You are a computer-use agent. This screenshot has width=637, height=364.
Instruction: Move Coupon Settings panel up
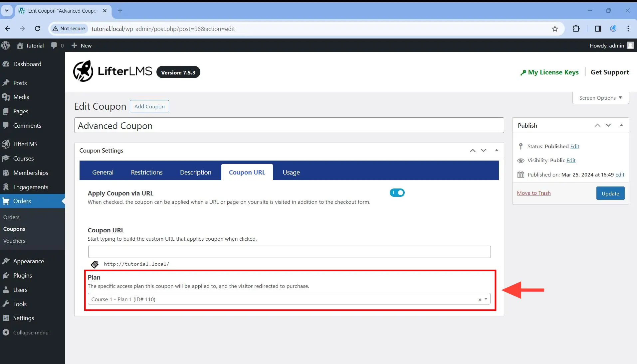[x=473, y=151]
